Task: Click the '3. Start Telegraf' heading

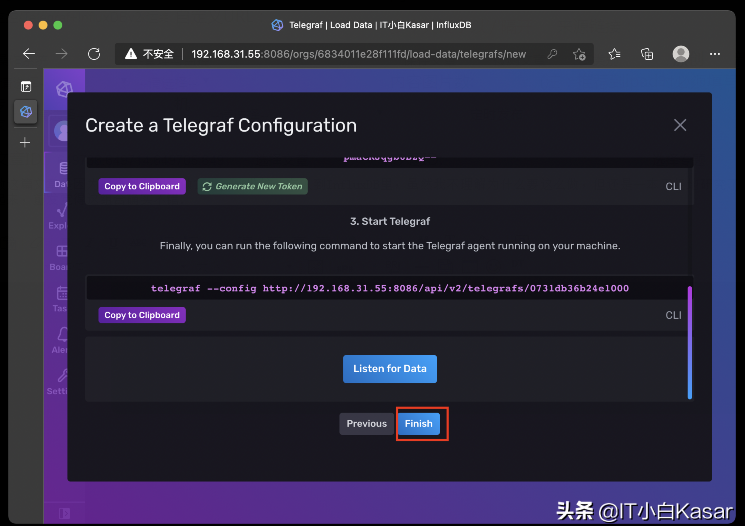Action: (x=390, y=221)
